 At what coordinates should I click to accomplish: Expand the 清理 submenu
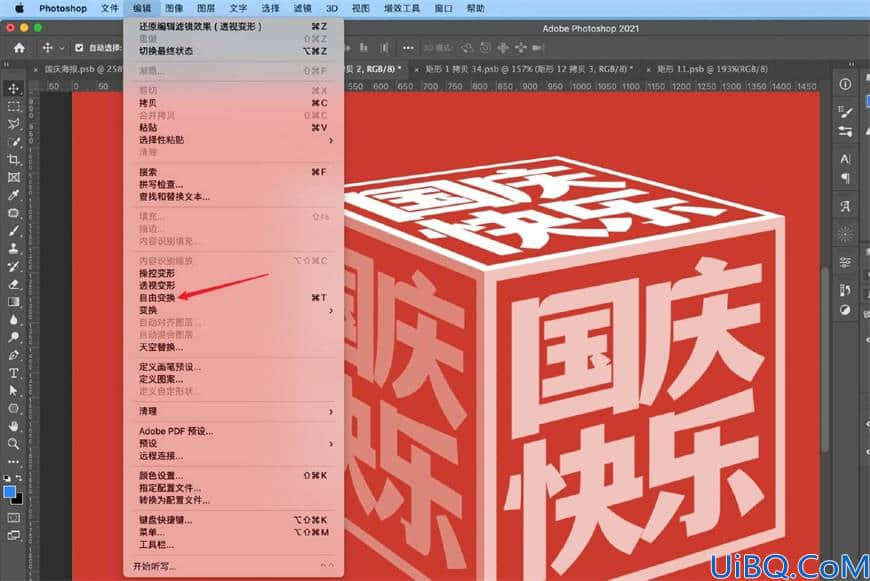(x=234, y=411)
